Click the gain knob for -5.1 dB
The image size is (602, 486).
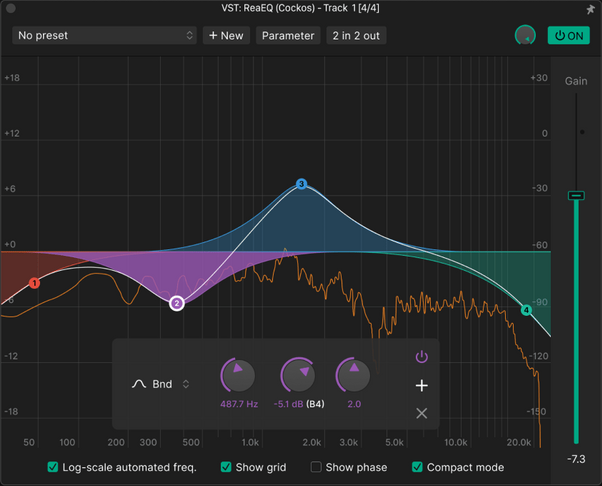298,375
